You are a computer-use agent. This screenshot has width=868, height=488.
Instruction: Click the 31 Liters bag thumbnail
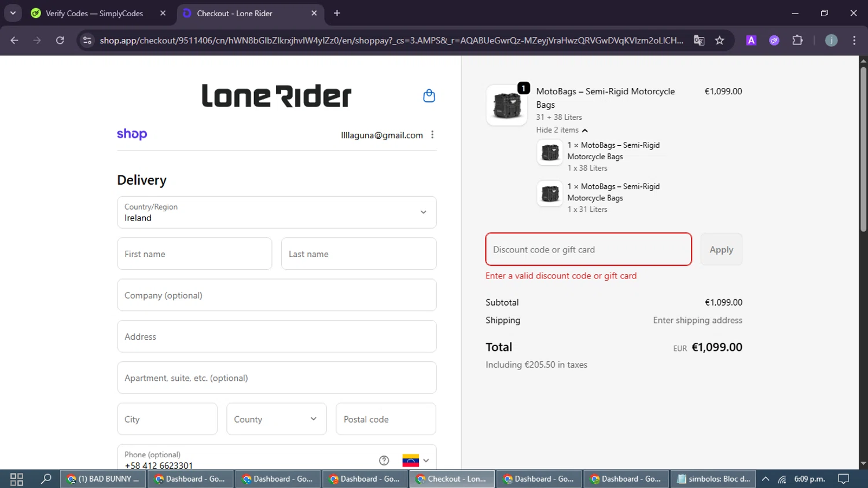click(550, 193)
